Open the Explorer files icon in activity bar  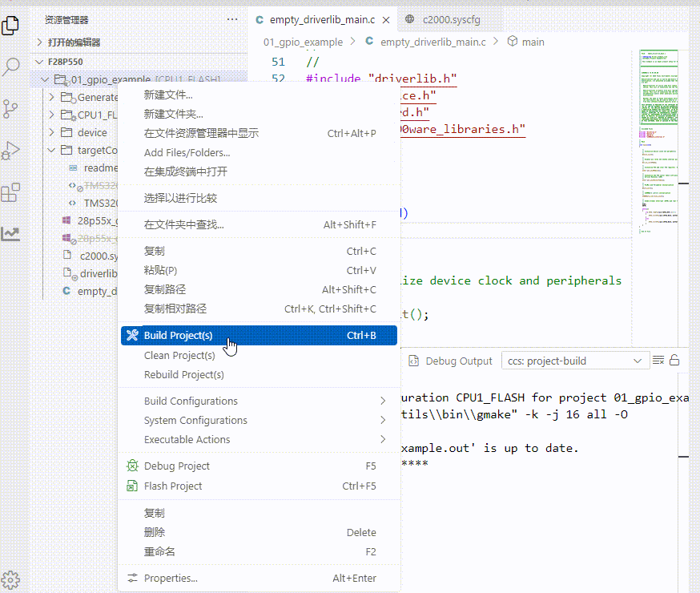(x=10, y=26)
